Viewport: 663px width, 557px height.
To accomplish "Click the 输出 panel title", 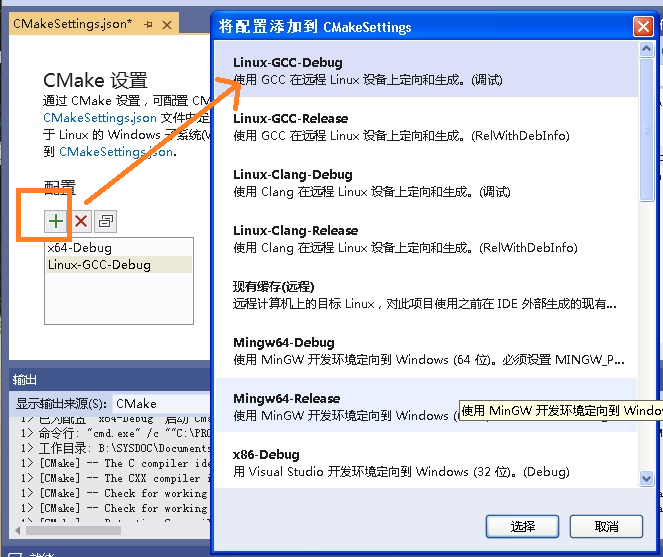I will point(24,380).
